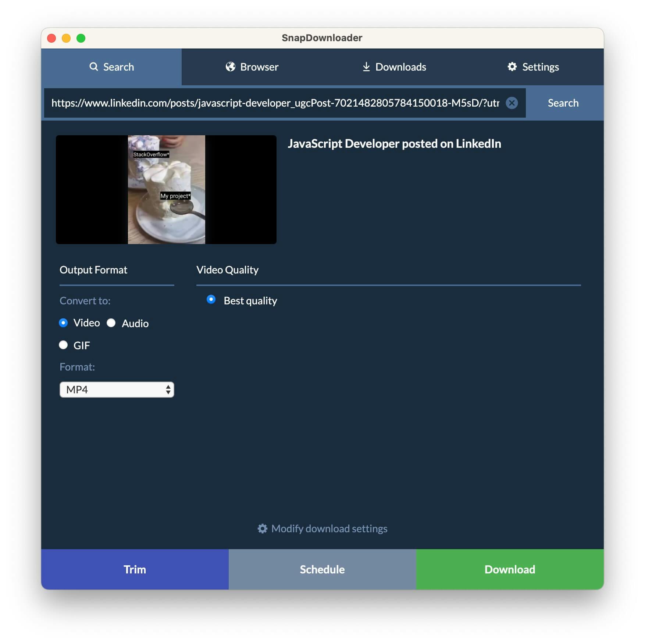Choose the GIF convert option
This screenshot has width=645, height=644.
[x=63, y=345]
